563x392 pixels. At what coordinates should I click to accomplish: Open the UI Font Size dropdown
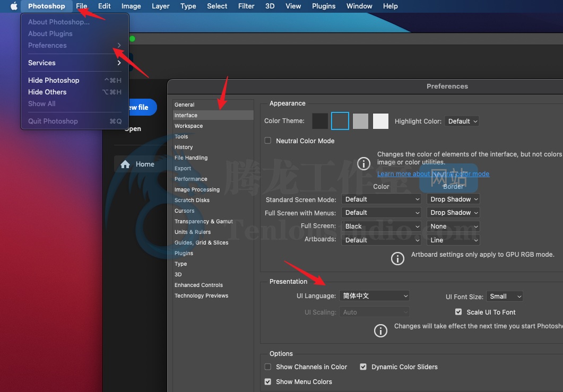505,297
